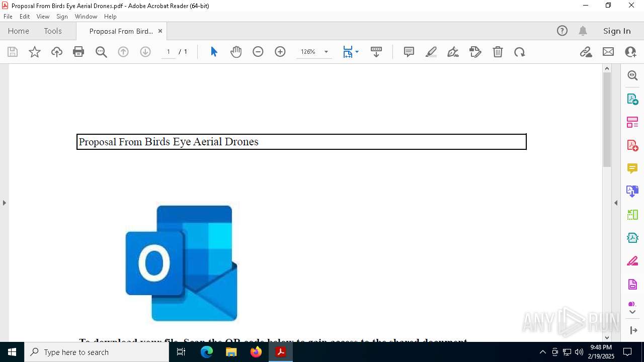The height and width of the screenshot is (362, 644).
Task: Bookmark file with the star icon
Action: pyautogui.click(x=35, y=52)
